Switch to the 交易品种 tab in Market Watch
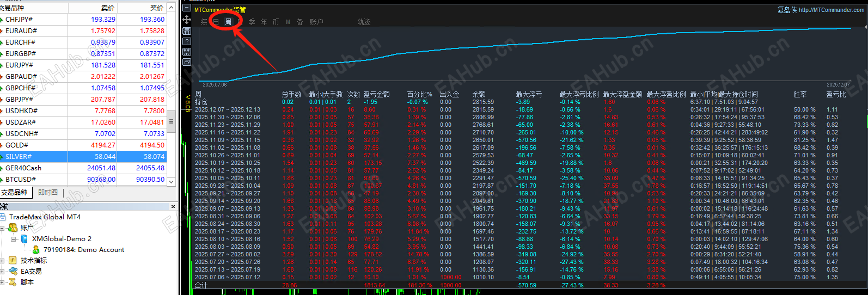The image size is (868, 295). click(x=14, y=193)
